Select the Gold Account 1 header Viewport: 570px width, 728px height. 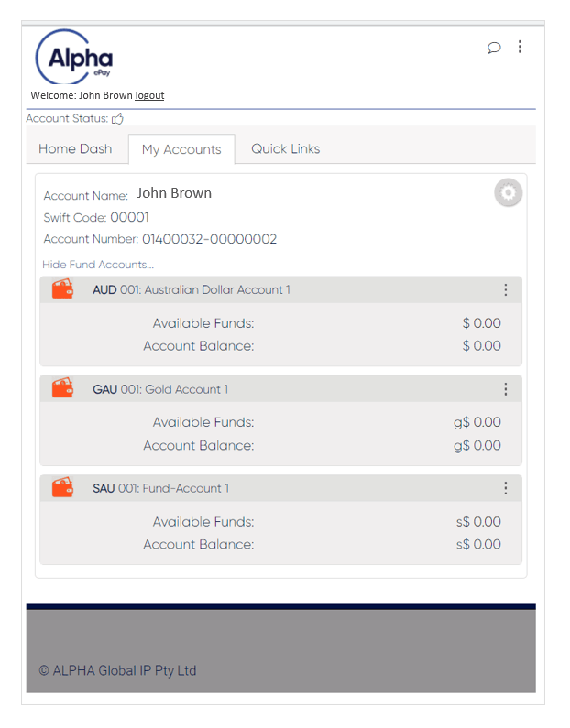186,389
